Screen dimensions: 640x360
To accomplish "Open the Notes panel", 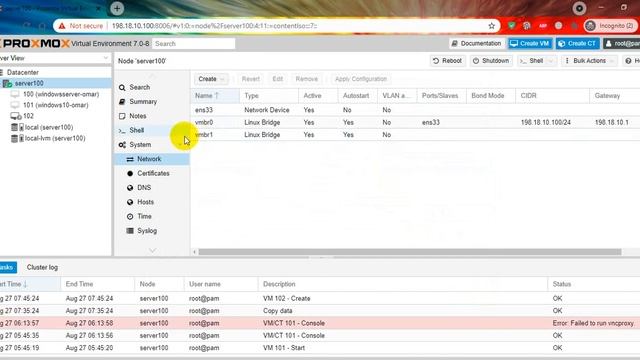I will 138,116.
